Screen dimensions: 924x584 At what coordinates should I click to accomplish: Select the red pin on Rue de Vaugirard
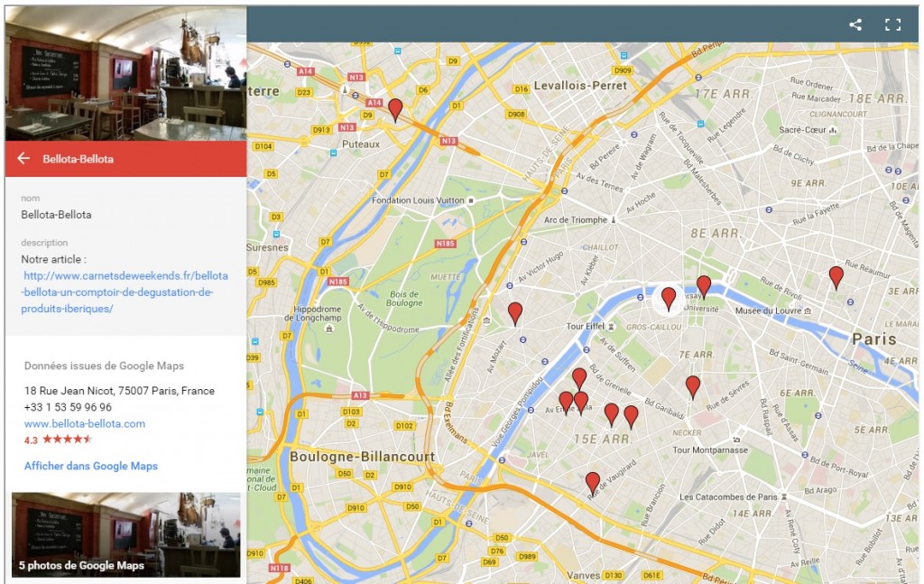tap(593, 484)
